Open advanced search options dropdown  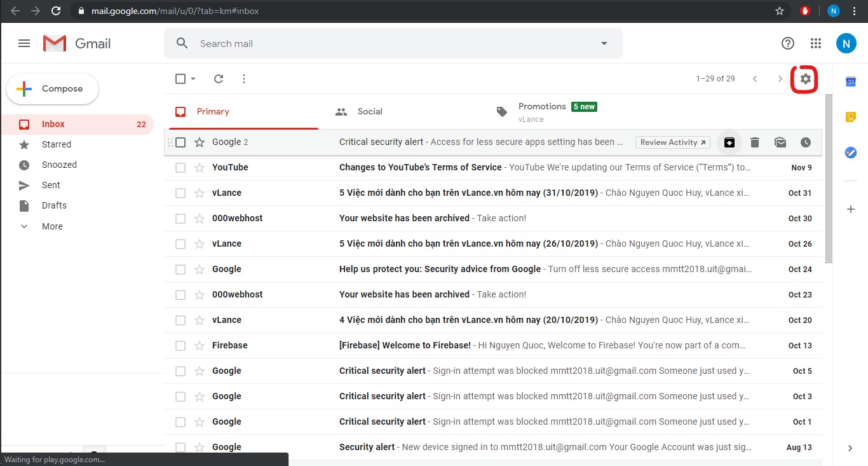(x=604, y=43)
